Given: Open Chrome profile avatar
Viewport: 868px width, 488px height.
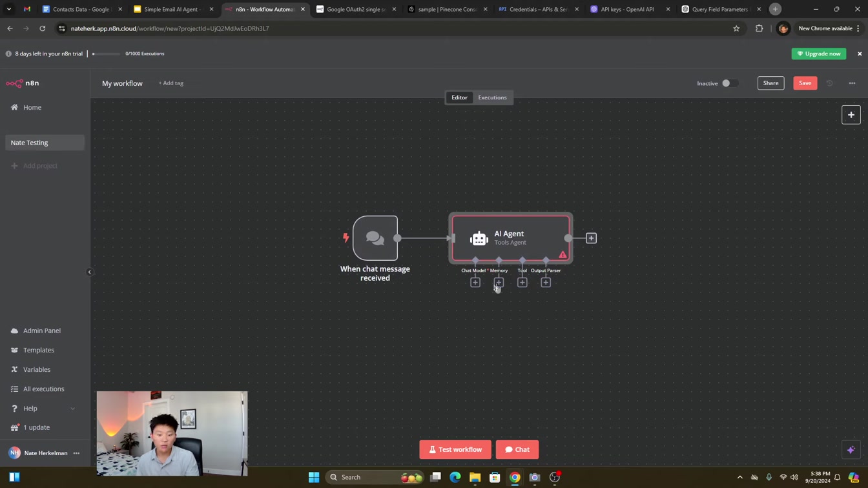Looking at the screenshot, I should coord(783,28).
